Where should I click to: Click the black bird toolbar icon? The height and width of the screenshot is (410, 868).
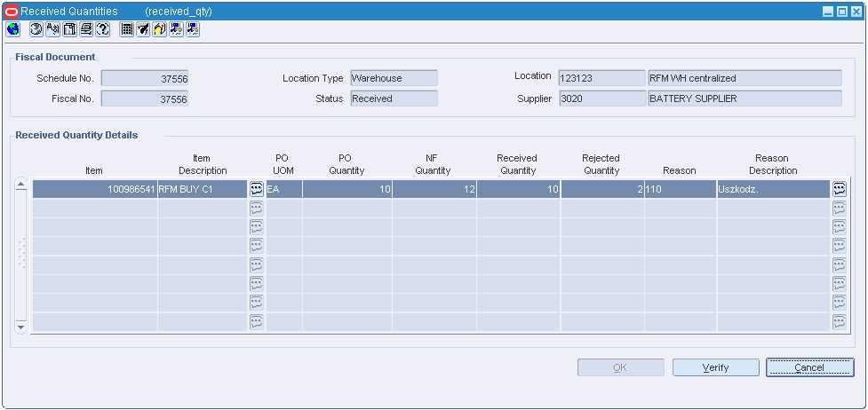pos(143,29)
